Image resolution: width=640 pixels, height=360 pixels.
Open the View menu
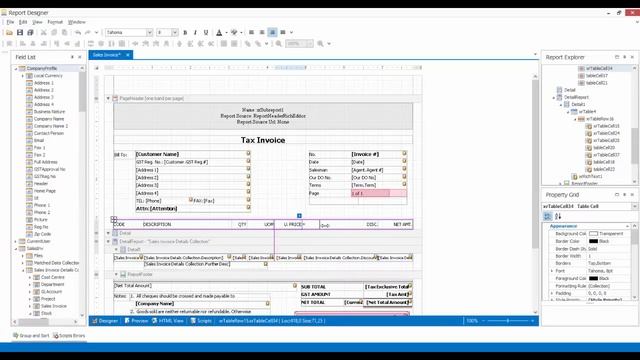[x=37, y=22]
